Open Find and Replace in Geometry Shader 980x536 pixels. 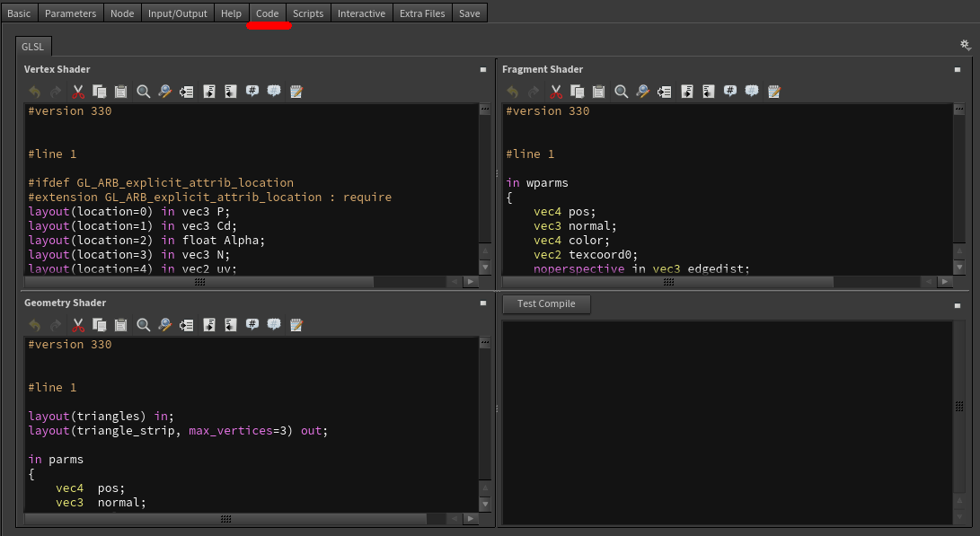[x=165, y=325]
